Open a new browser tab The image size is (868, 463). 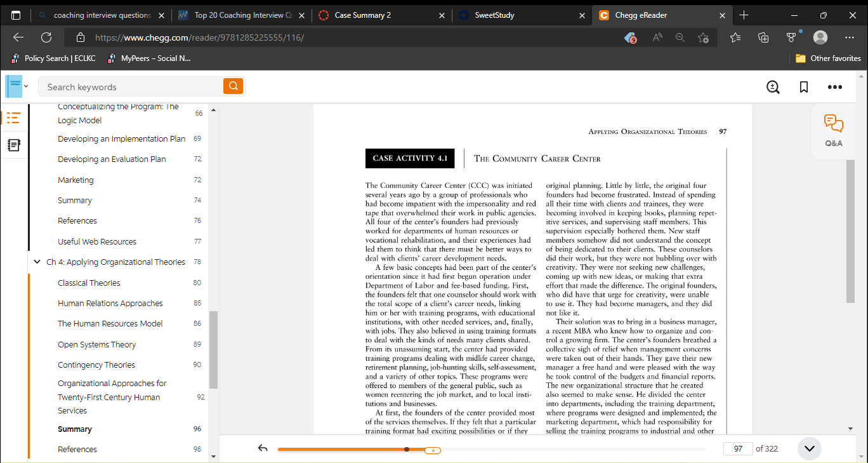tap(744, 15)
